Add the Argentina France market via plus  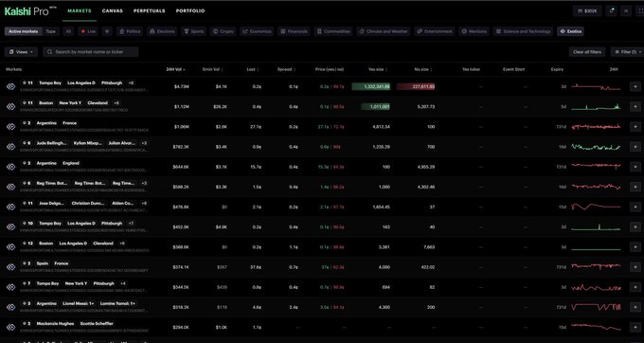coord(635,127)
